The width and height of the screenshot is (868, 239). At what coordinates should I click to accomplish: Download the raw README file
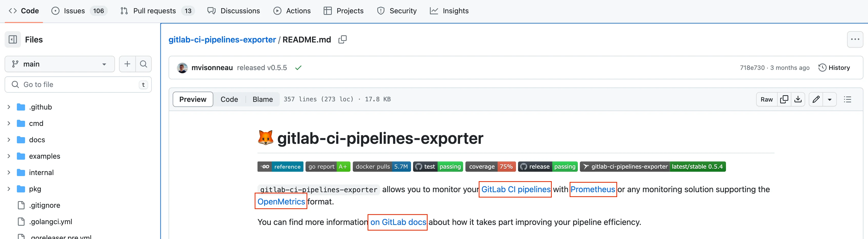click(x=798, y=99)
